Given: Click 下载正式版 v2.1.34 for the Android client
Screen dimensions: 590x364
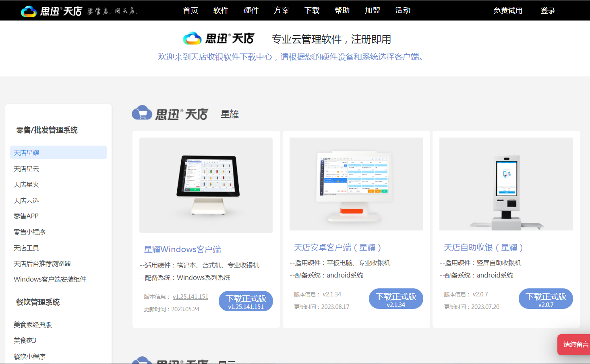Looking at the screenshot, I should pyautogui.click(x=396, y=298).
